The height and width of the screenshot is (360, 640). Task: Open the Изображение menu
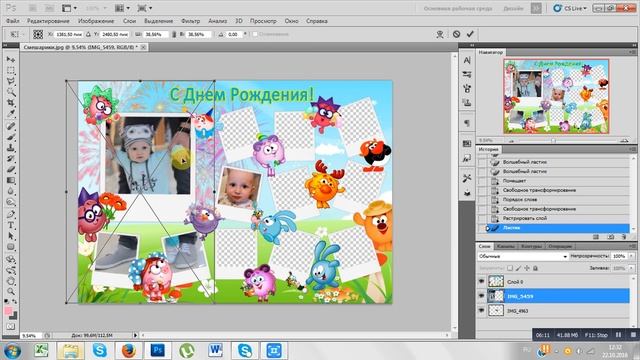96,21
